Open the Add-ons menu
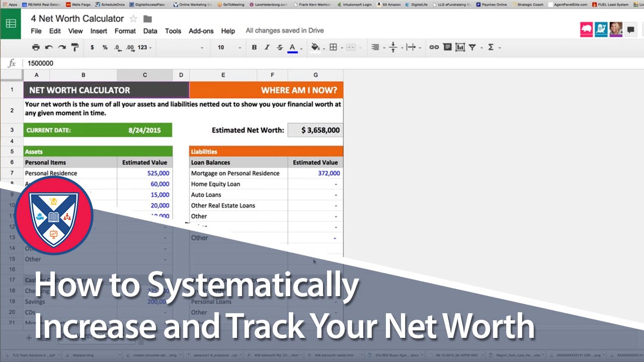 pos(201,31)
